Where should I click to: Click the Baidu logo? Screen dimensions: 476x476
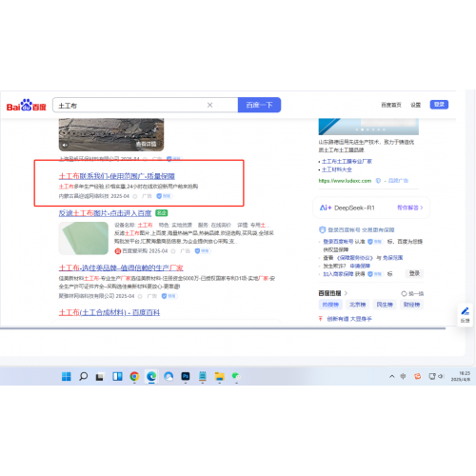click(x=27, y=105)
